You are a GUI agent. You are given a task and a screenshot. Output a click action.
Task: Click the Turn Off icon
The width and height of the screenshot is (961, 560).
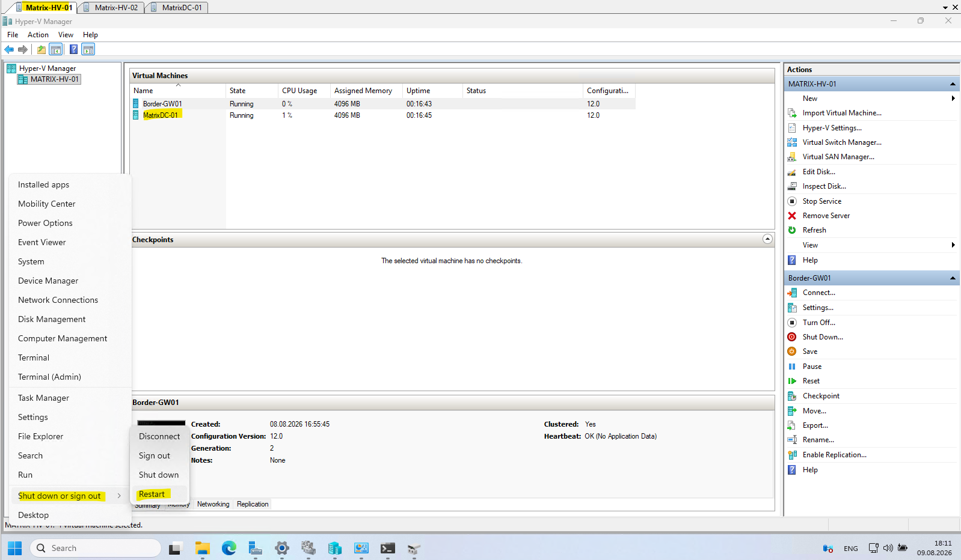[792, 323]
